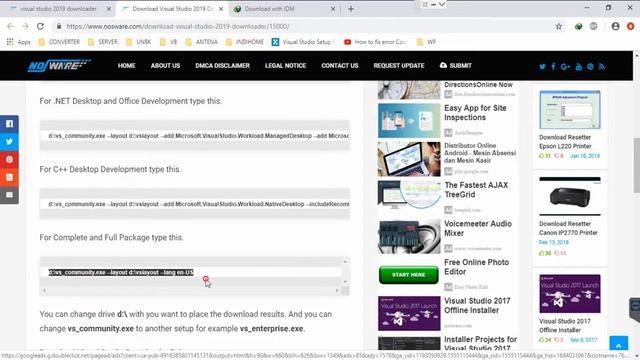Open The Fastest AJAX TreeGrid ad
This screenshot has height=360, width=640.
(476, 190)
